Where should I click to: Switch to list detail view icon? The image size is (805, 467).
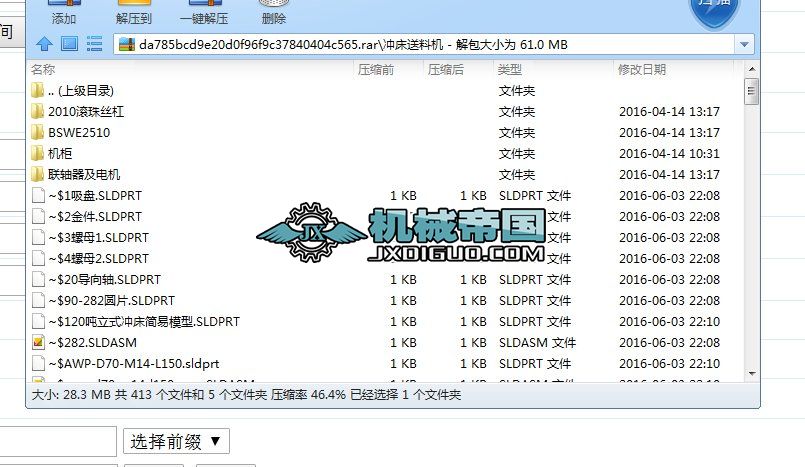tap(94, 44)
